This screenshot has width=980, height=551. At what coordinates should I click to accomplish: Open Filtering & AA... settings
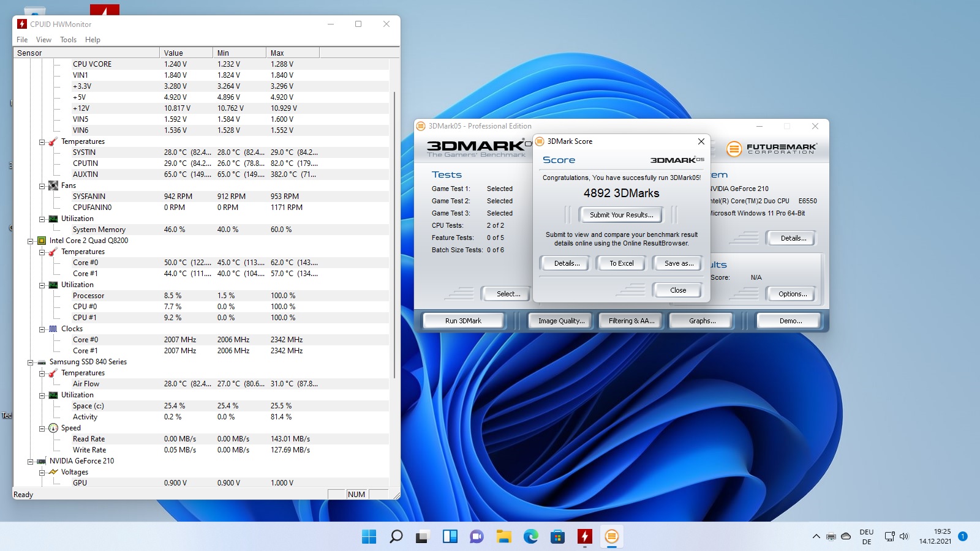click(631, 321)
